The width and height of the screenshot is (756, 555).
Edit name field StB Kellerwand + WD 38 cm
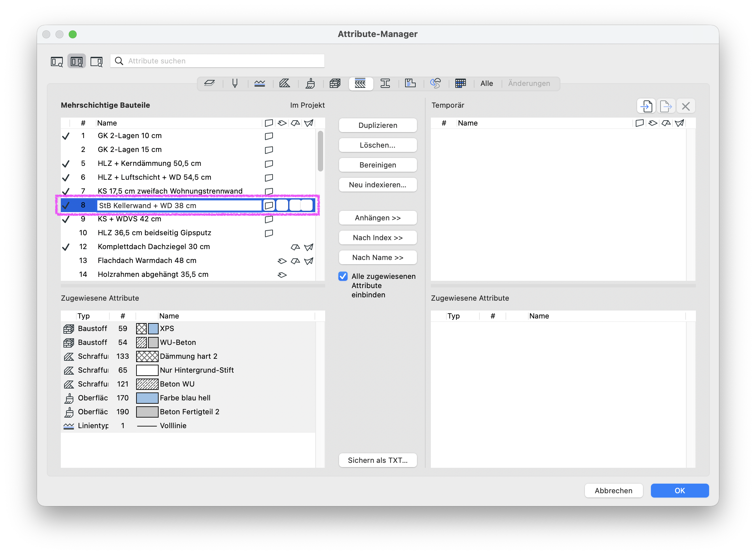point(179,205)
